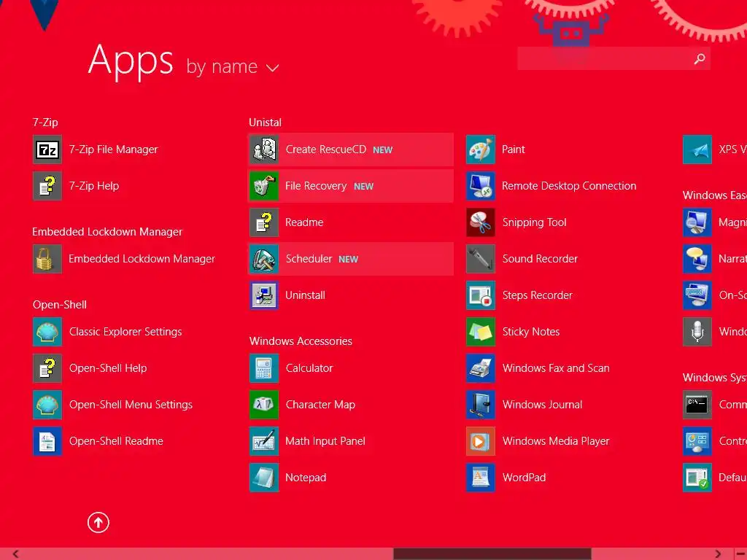Click the '7-Zip File Manager' label
This screenshot has height=560, width=747.
[113, 149]
